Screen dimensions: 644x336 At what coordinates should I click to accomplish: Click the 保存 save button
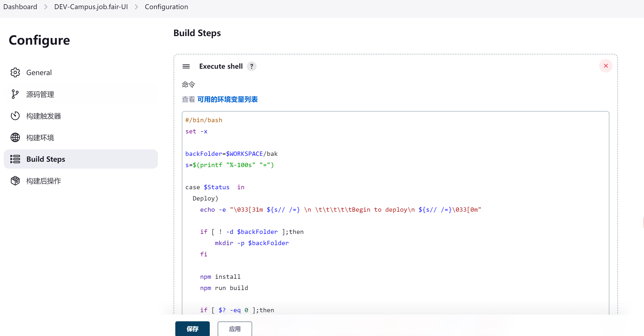(x=192, y=329)
